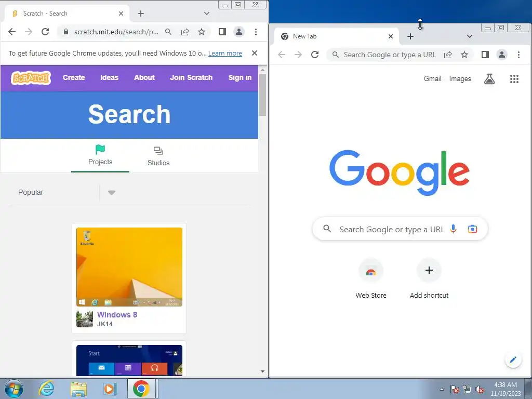Image resolution: width=532 pixels, height=399 pixels.
Task: Open Windows Explorer from taskbar
Action: point(78,389)
